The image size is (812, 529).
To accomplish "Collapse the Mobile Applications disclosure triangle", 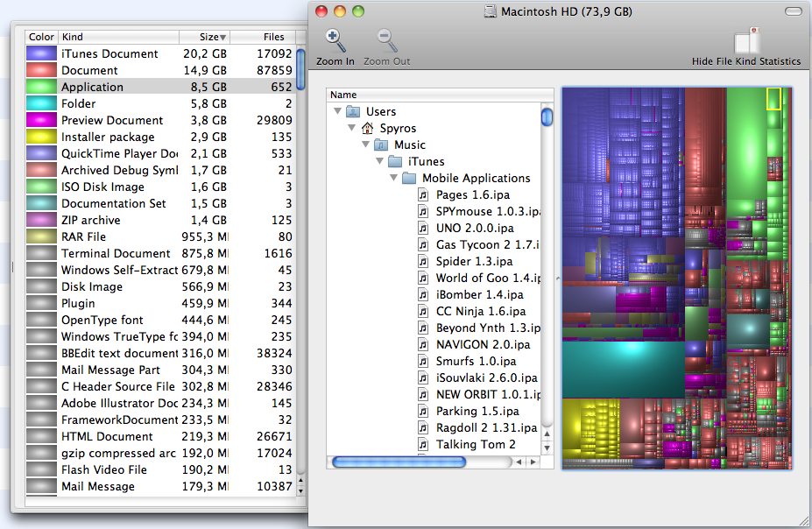I will pyautogui.click(x=393, y=178).
